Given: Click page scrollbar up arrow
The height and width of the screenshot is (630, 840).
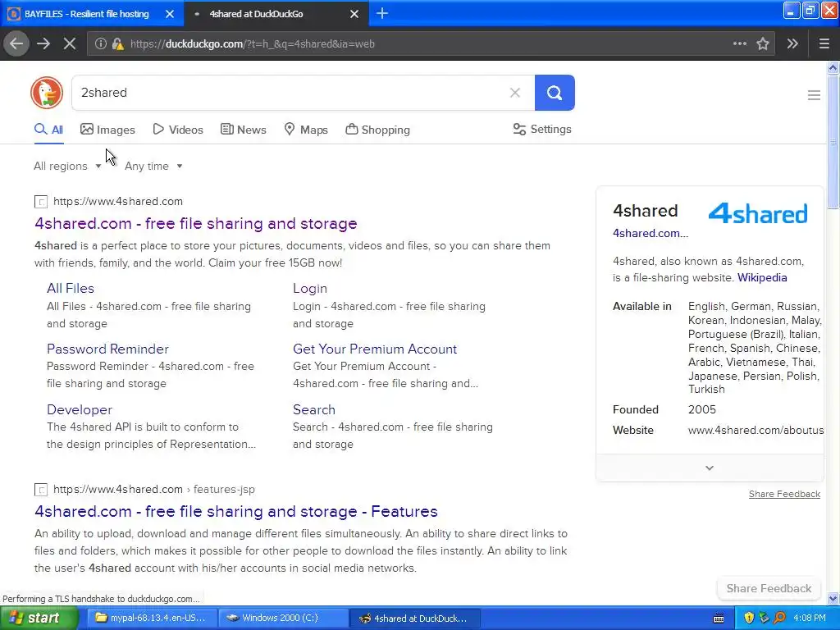Looking at the screenshot, I should pos(833,67).
